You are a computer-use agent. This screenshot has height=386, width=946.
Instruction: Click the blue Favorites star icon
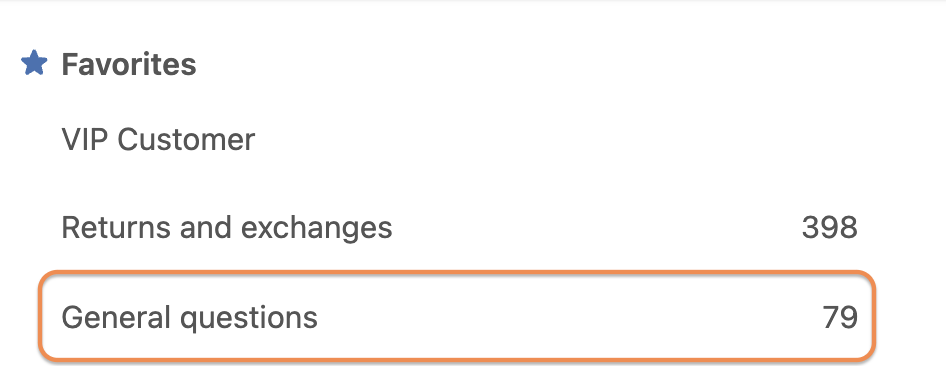tap(34, 63)
